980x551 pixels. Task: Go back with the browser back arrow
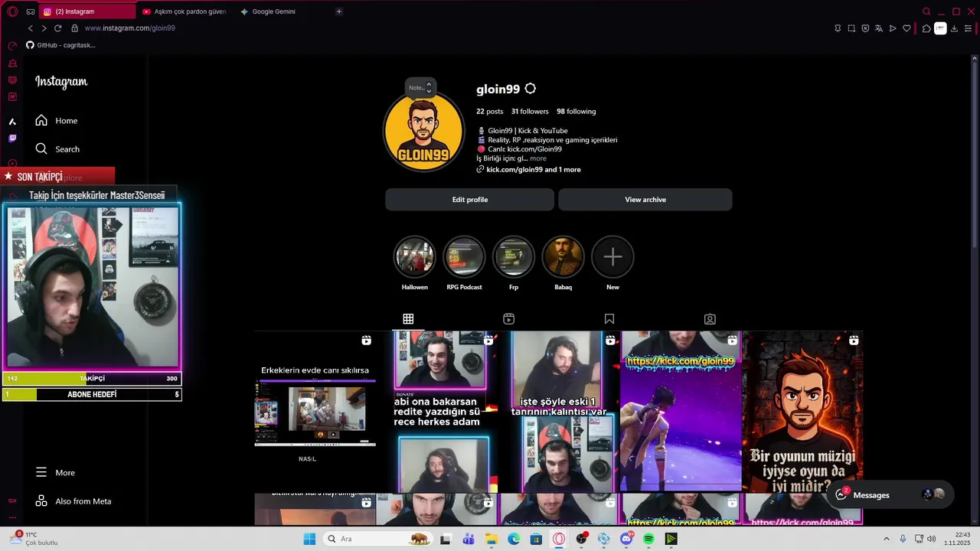coord(31,28)
